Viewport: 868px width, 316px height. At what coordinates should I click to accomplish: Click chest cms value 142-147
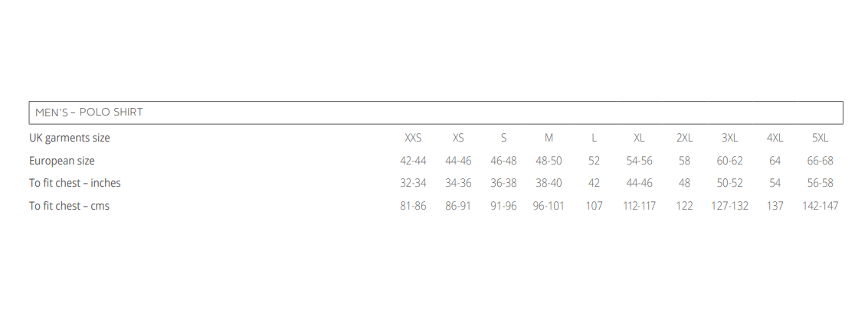point(820,206)
